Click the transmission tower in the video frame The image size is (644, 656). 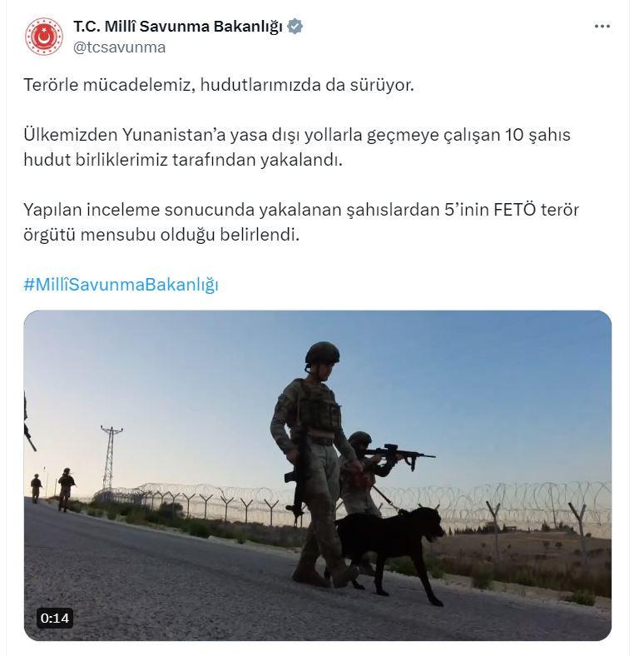(110, 457)
